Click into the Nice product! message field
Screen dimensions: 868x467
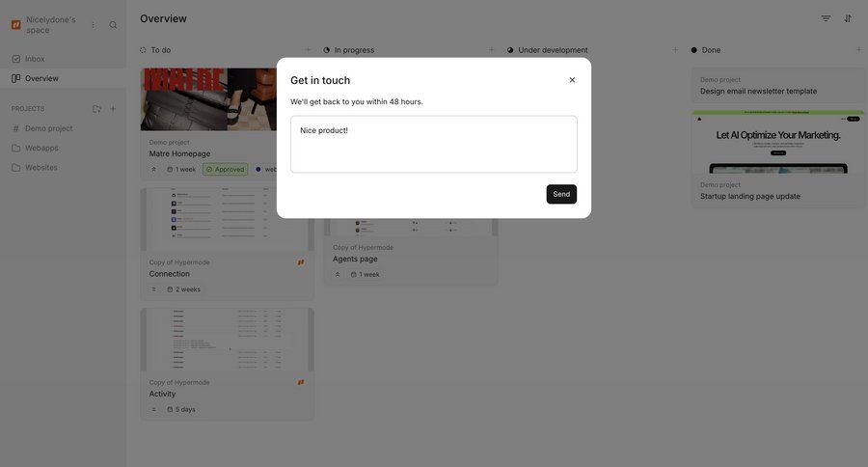(433, 144)
